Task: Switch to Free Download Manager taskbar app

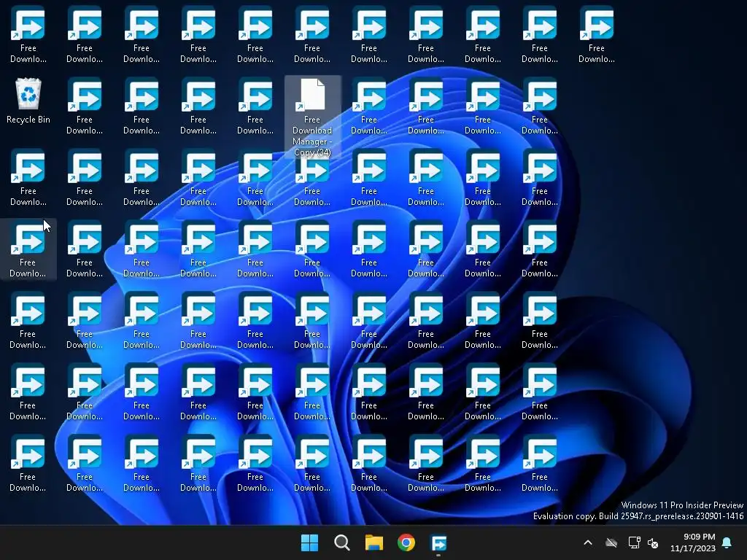Action: 438,542
